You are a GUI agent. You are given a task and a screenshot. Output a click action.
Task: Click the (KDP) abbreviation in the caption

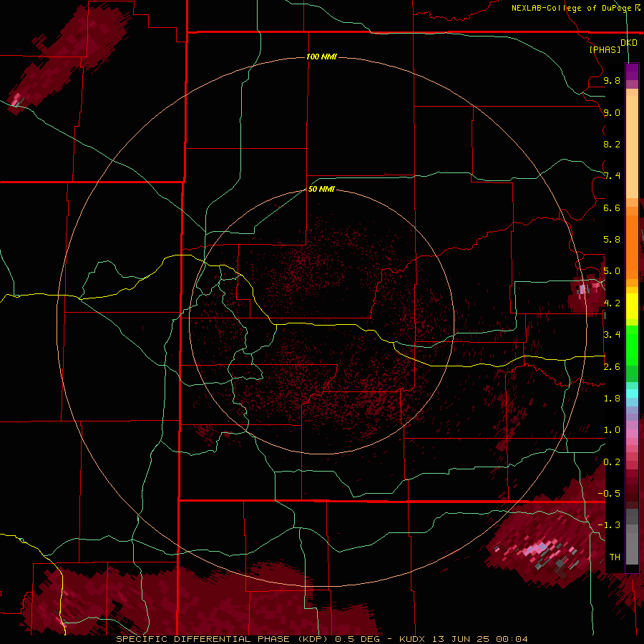pyautogui.click(x=313, y=639)
